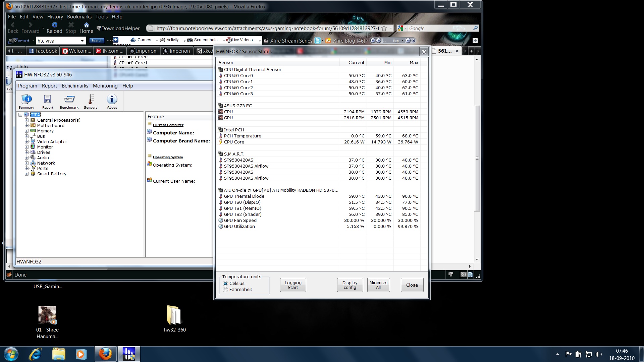Viewport: 644px width, 362px height.
Task: Open Firefox Bookmarks menu
Action: click(79, 17)
